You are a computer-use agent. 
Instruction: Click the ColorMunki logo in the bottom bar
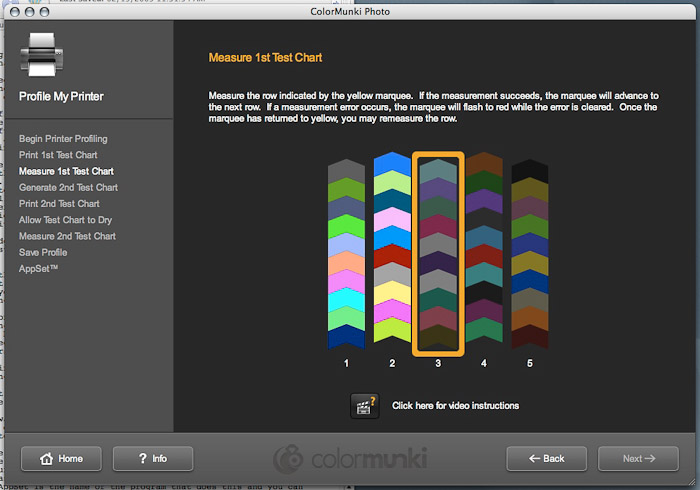[349, 459]
